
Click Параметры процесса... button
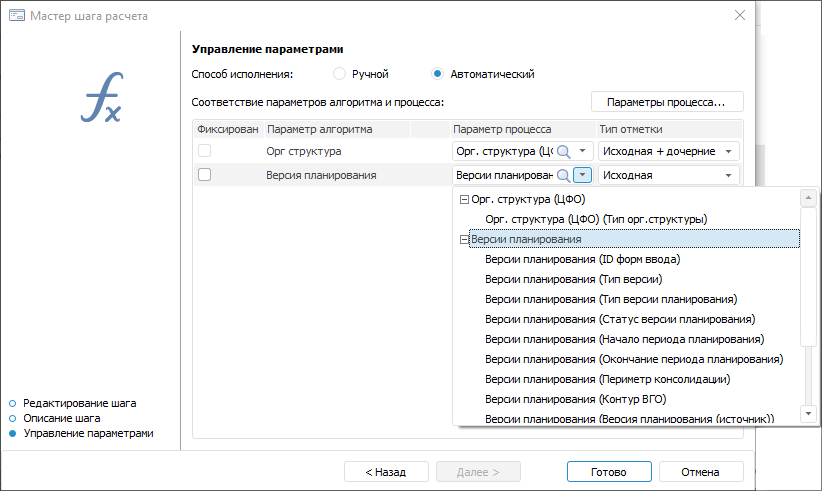pos(667,102)
